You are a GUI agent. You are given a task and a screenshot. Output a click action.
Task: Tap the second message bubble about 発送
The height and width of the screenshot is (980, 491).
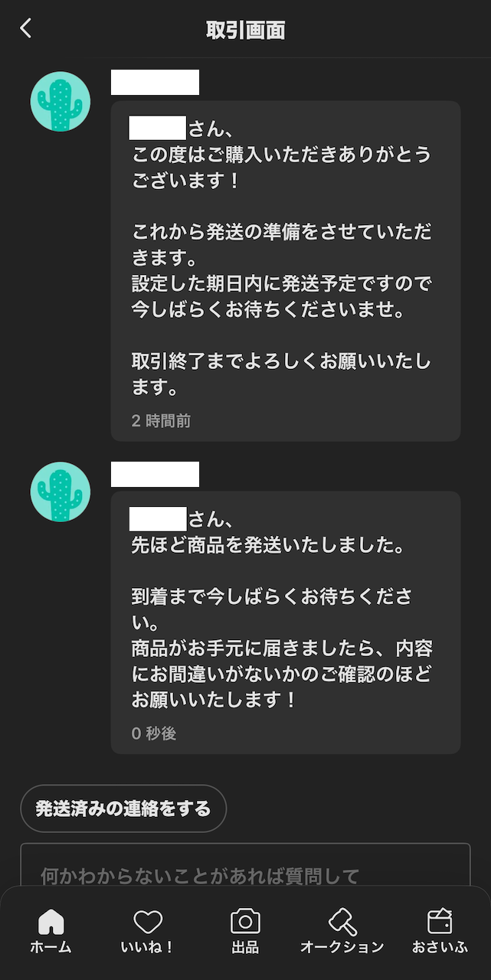[x=286, y=622]
